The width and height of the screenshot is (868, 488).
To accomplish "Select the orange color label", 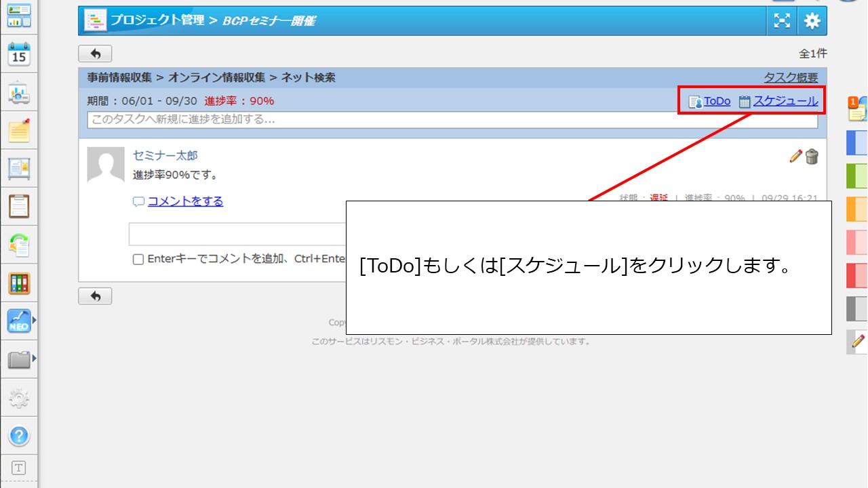I will pos(857,209).
